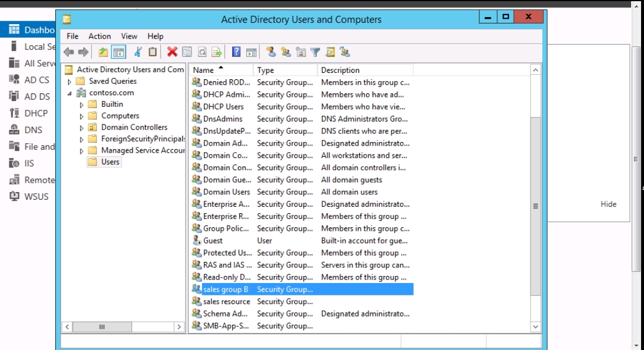644x350 pixels.
Task: Click the Hide link in Server Manager
Action: pos(608,204)
